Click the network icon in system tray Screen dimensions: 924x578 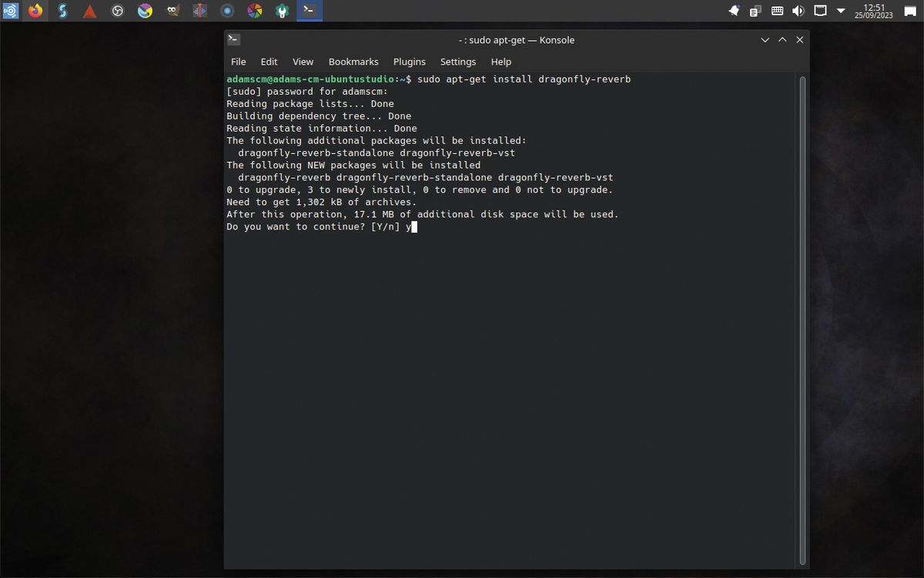coord(821,10)
